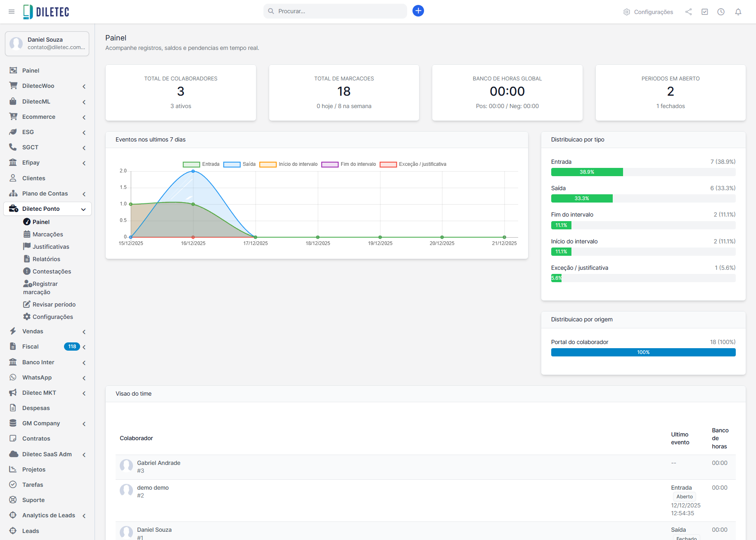This screenshot has width=756, height=540.
Task: Open Marcações calendar icon item
Action: [47, 234]
